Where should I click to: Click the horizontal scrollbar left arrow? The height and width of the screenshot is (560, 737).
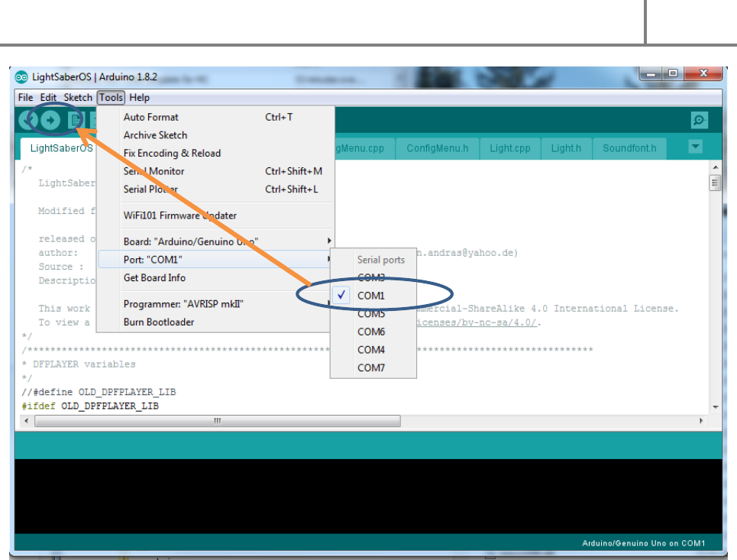pos(26,421)
